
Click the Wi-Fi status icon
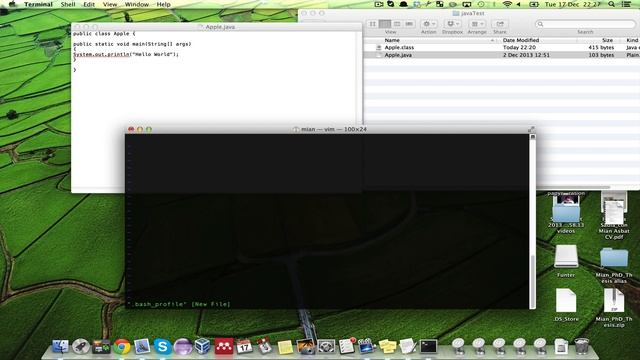click(x=507, y=4)
